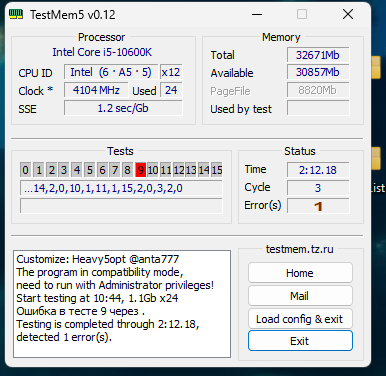Select test number 8 box
This screenshot has height=376, width=386.
(127, 170)
